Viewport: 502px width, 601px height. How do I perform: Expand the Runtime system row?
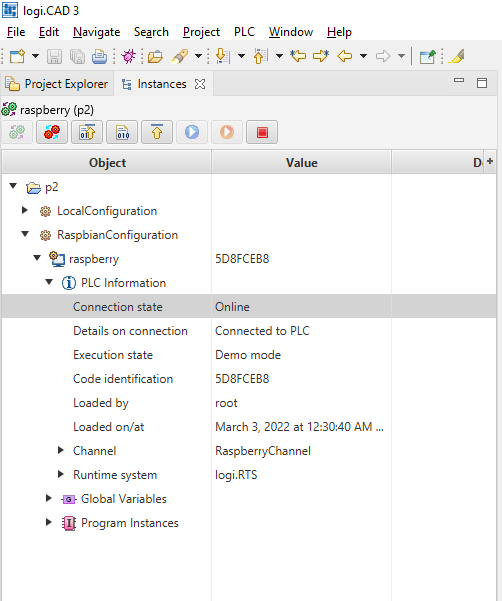61,475
